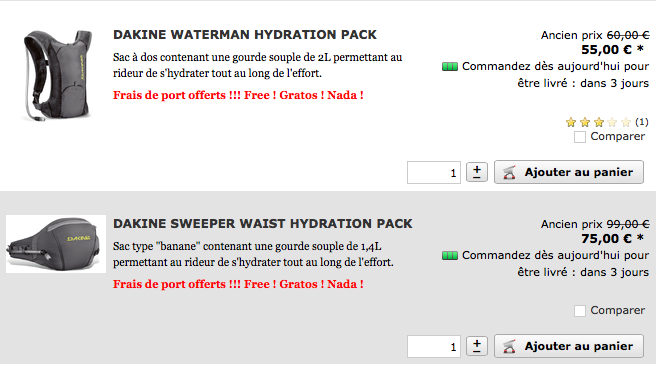The width and height of the screenshot is (657, 365).
Task: Tick Comparer checkbox for Sweeper waist pack
Action: click(580, 311)
